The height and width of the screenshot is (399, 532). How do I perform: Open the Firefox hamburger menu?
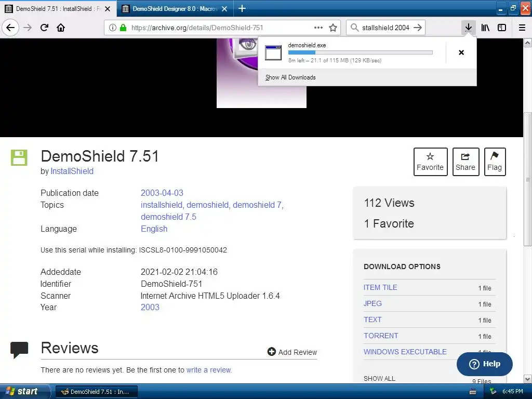[522, 28]
